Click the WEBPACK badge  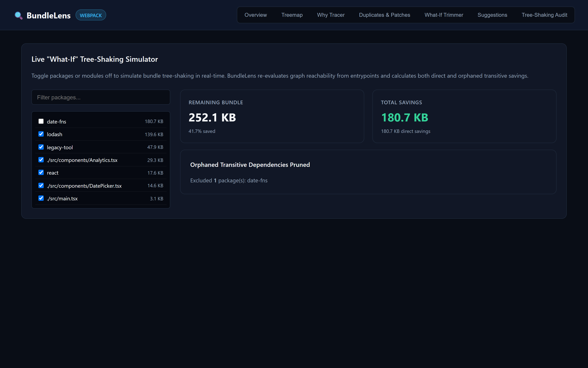[91, 15]
